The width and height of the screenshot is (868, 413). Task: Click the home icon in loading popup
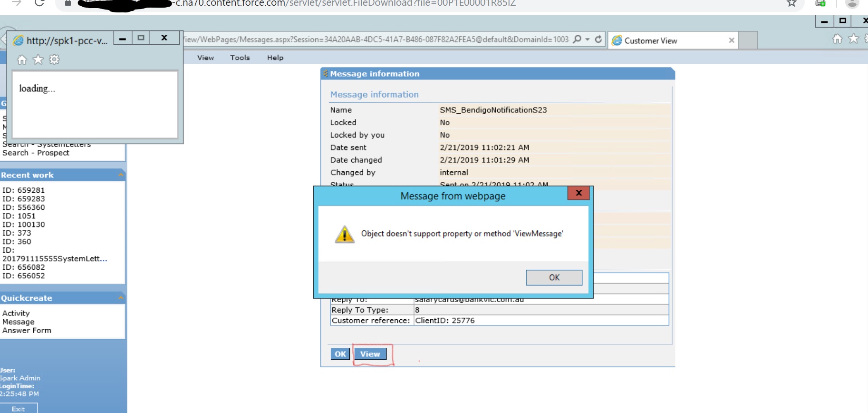pyautogui.click(x=22, y=59)
